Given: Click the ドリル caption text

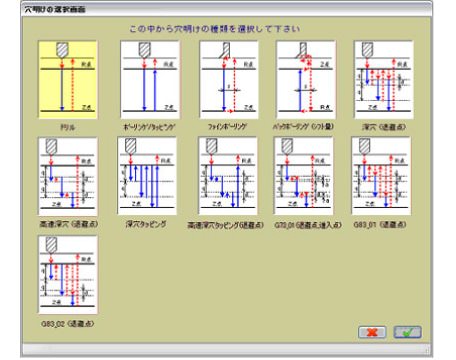Looking at the screenshot, I should [68, 127].
